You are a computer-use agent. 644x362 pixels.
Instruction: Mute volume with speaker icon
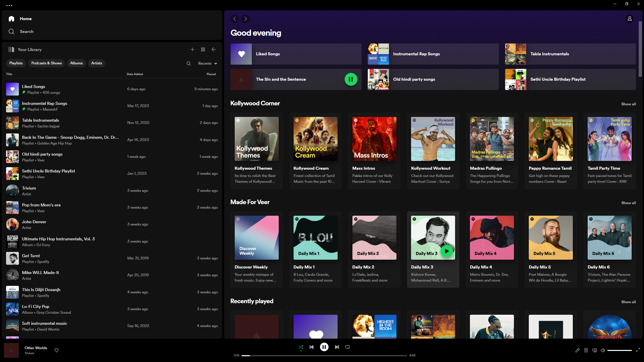click(x=603, y=350)
